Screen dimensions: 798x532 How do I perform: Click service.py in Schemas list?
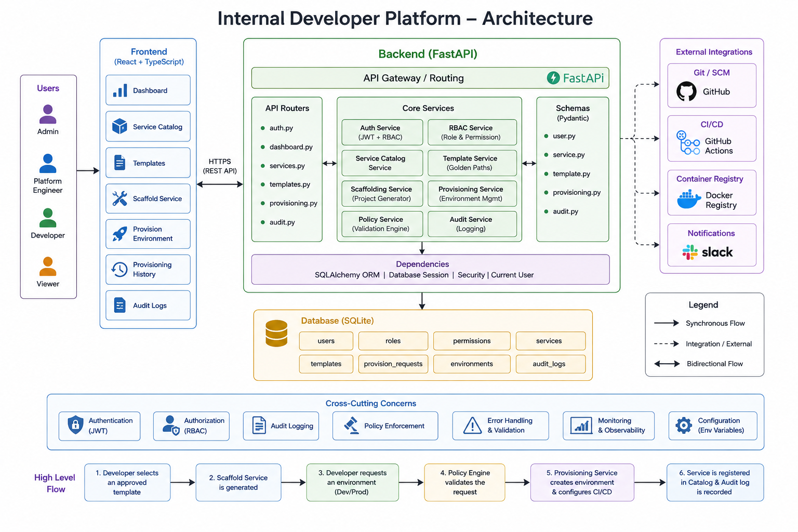coord(569,155)
